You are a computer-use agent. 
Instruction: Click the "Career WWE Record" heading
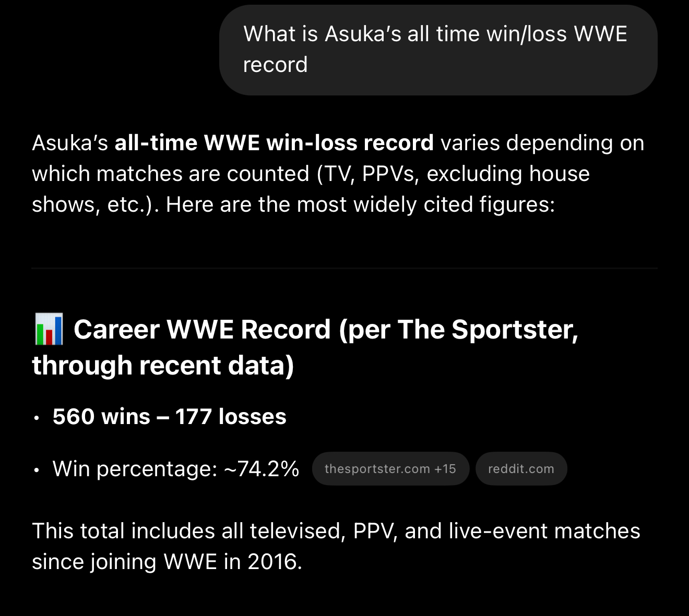point(202,330)
